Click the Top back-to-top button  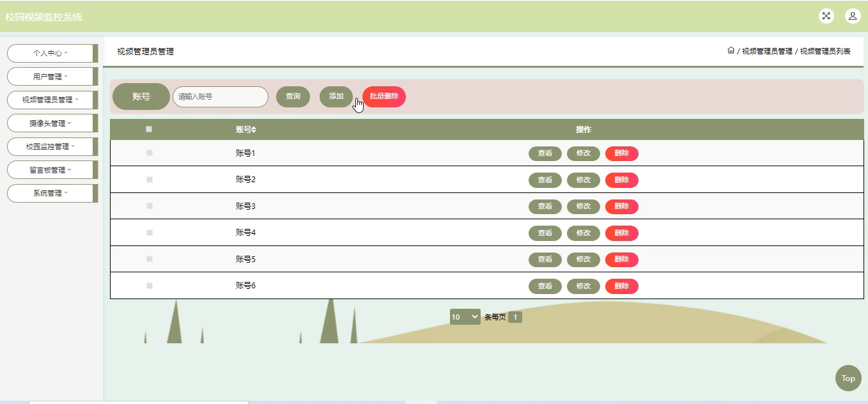848,378
